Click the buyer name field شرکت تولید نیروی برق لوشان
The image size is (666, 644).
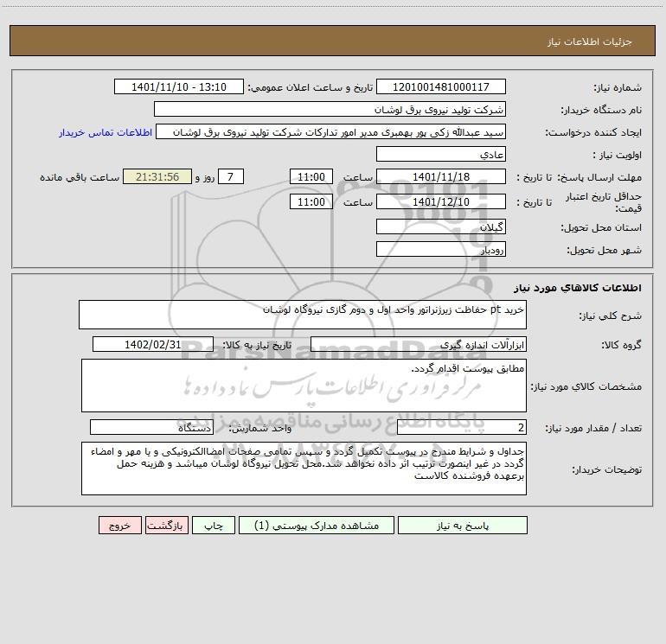click(x=330, y=109)
